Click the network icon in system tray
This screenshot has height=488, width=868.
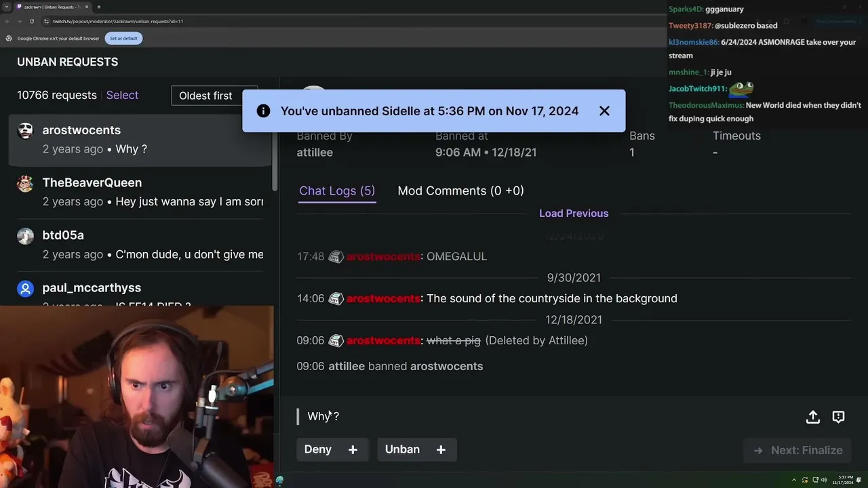point(815,480)
